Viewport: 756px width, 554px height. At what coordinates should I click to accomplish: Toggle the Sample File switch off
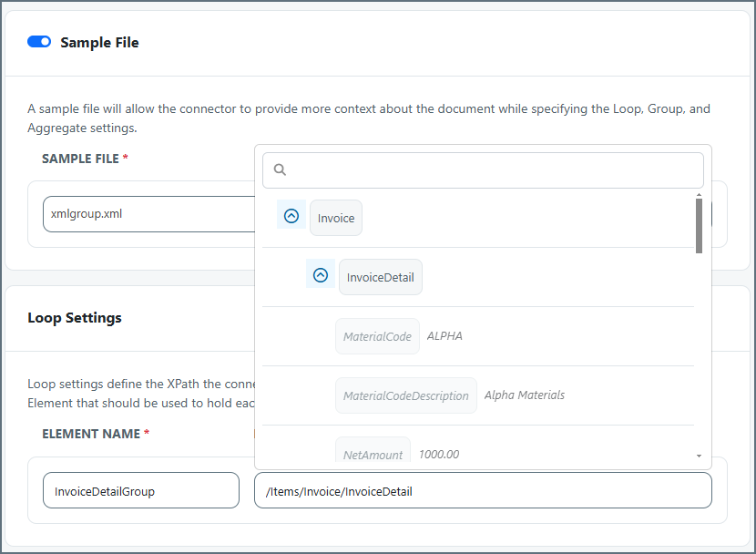39,42
